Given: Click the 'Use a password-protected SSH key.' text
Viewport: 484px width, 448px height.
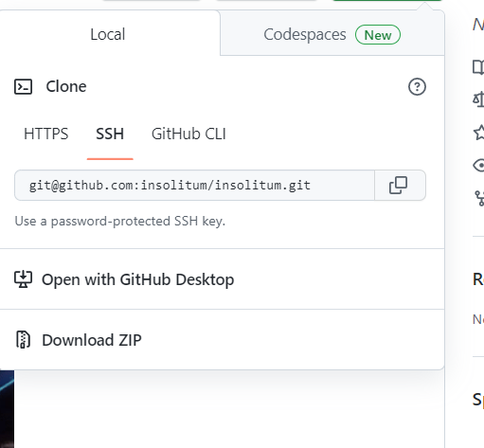Looking at the screenshot, I should click(x=120, y=221).
